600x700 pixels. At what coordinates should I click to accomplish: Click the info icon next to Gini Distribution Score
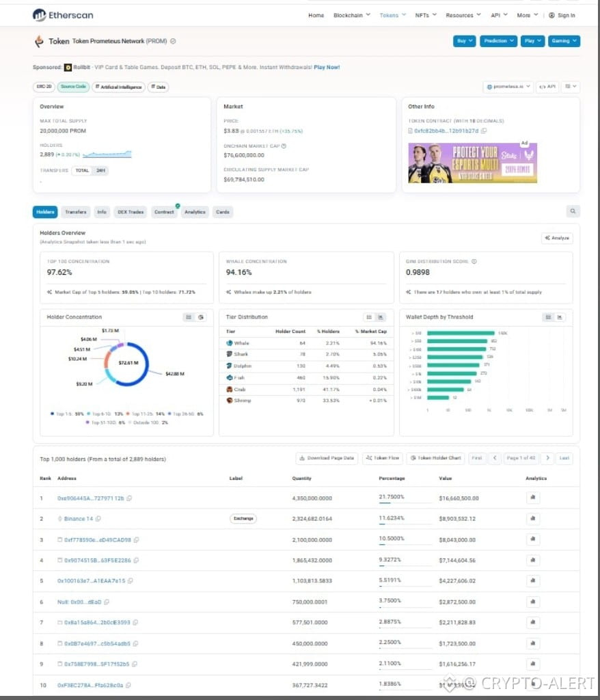(474, 261)
